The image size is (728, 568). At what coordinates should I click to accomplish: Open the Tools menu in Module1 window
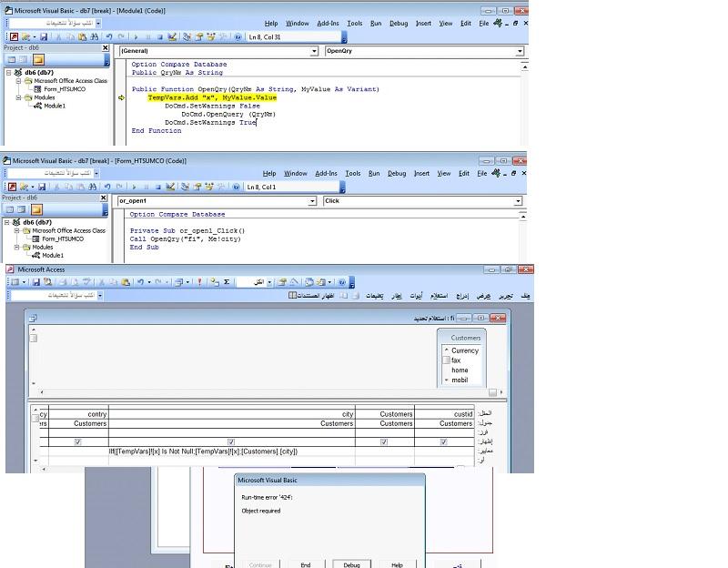pos(355,24)
